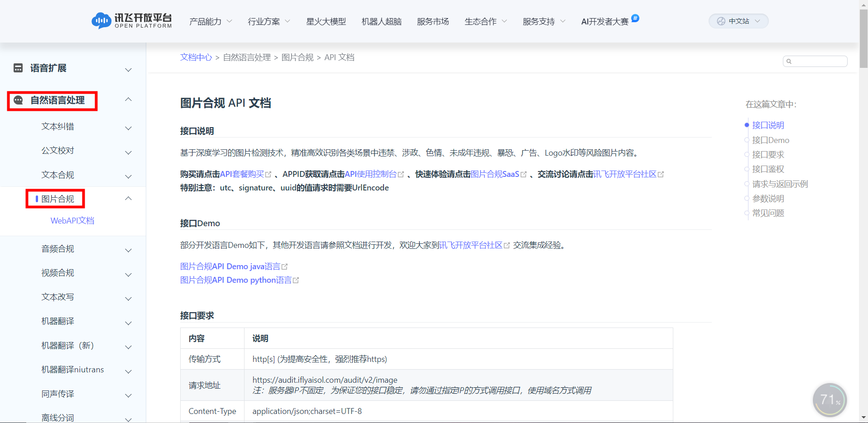This screenshot has height=423, width=868.
Task: Open the 服务支持 dropdown menu
Action: click(544, 21)
